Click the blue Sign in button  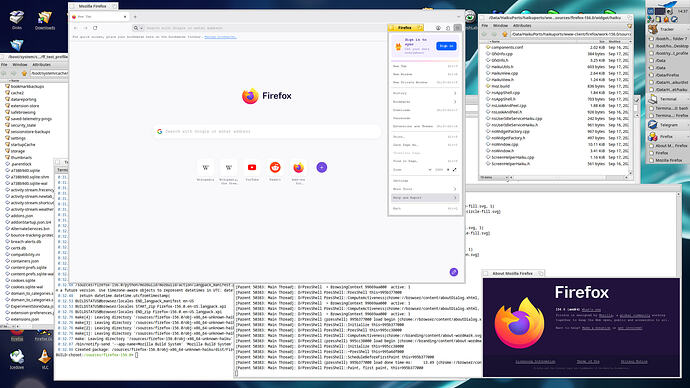[x=446, y=46]
